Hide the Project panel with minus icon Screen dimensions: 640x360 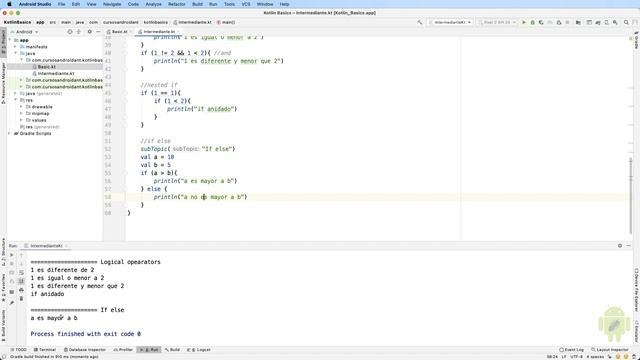(98, 32)
